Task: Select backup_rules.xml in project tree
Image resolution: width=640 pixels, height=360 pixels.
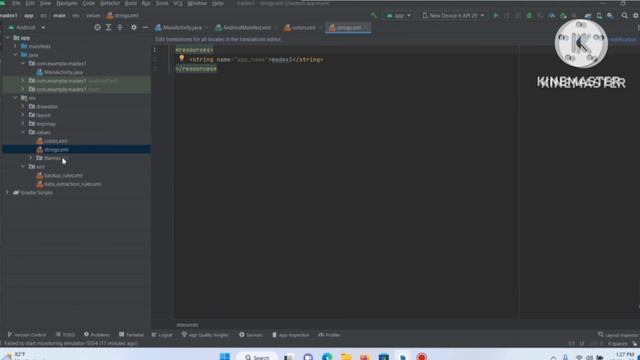Action: pyautogui.click(x=60, y=175)
